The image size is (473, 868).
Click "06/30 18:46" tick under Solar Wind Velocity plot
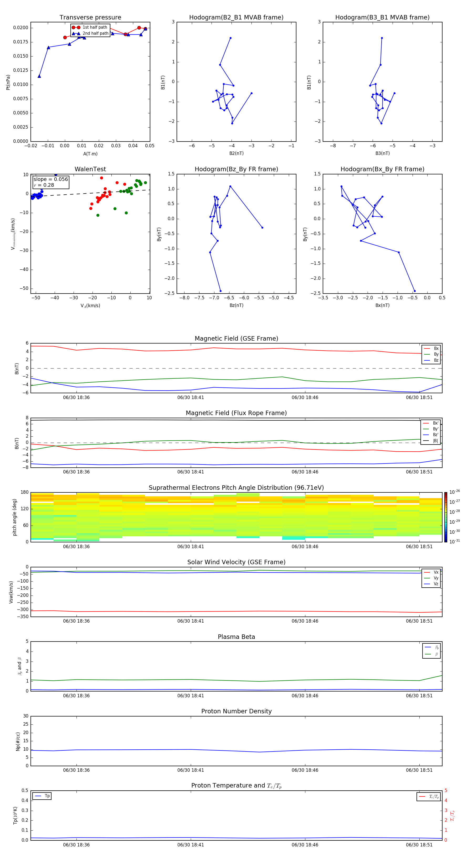[305, 621]
